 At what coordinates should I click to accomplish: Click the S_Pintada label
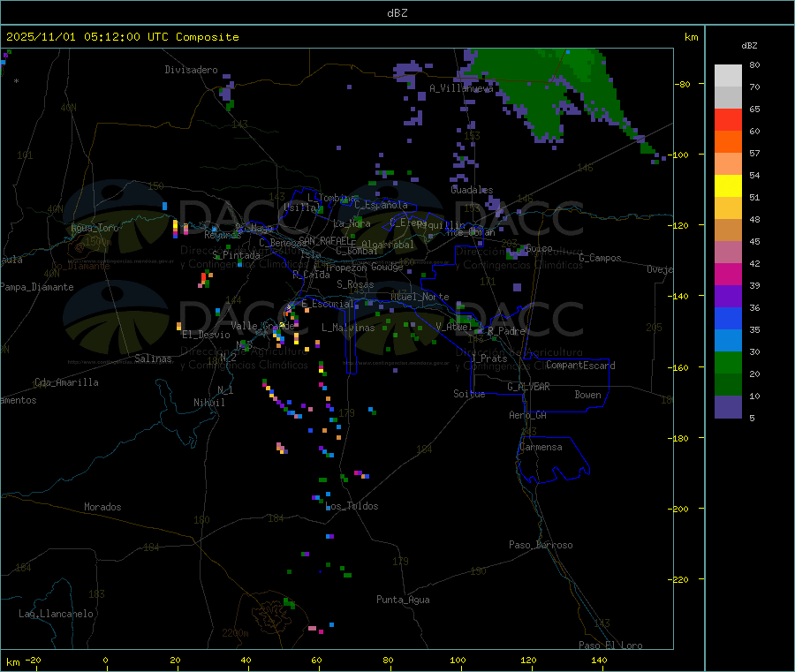point(236,255)
